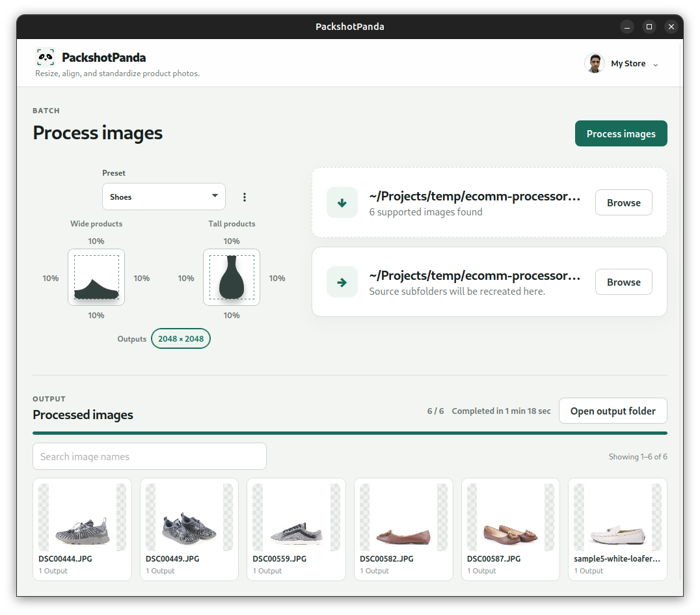The image size is (700, 615).
Task: Click the Wide products right 10% margin
Action: (x=142, y=279)
